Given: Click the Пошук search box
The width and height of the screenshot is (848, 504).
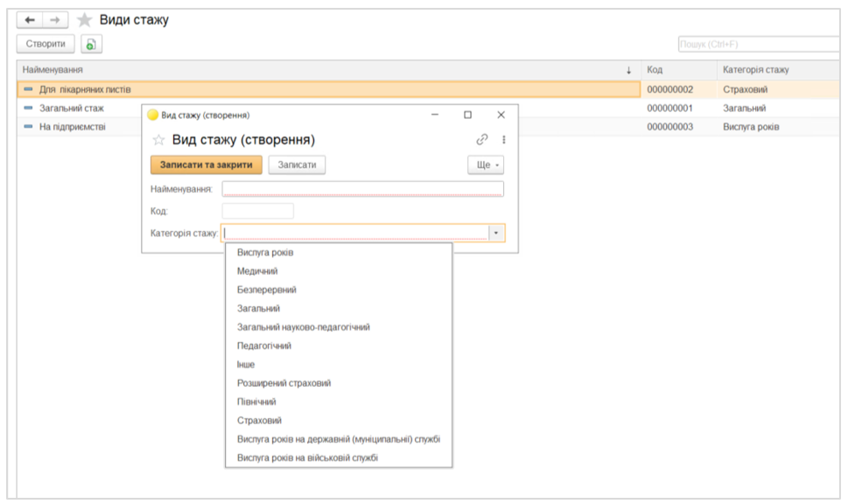Looking at the screenshot, I should point(759,45).
